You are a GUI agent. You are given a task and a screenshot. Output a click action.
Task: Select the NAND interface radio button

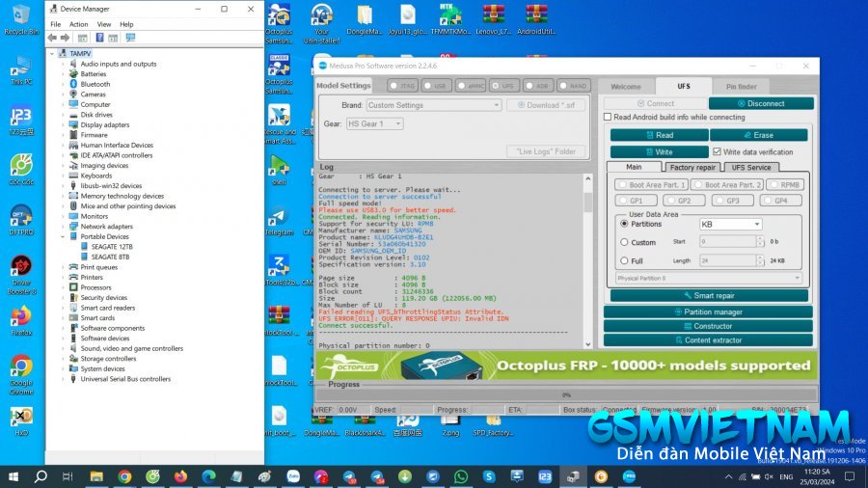point(563,86)
